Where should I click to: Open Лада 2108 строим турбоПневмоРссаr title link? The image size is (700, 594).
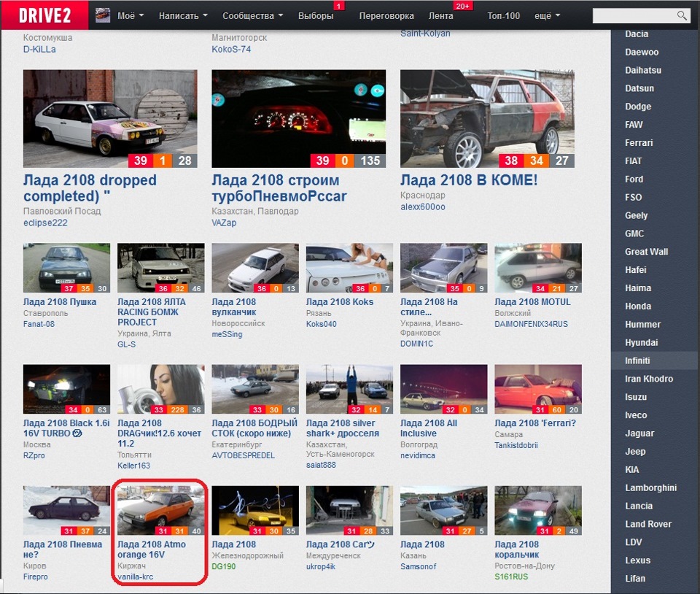pos(279,188)
